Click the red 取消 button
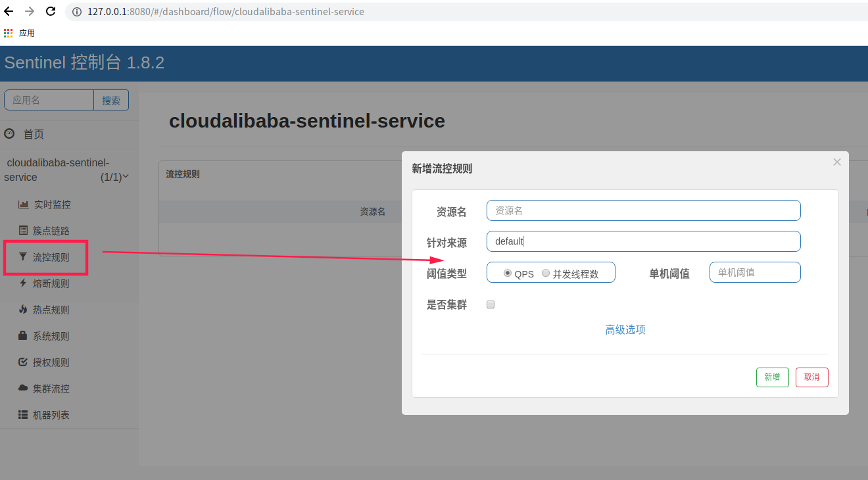868x480 pixels. [x=812, y=377]
